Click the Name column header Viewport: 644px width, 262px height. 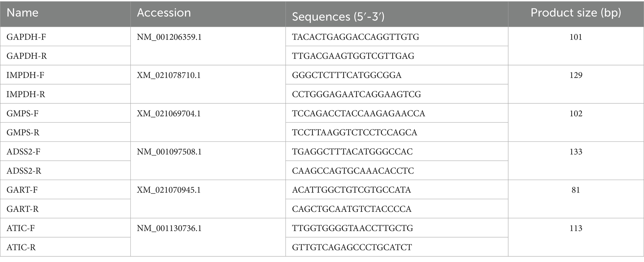click(22, 13)
